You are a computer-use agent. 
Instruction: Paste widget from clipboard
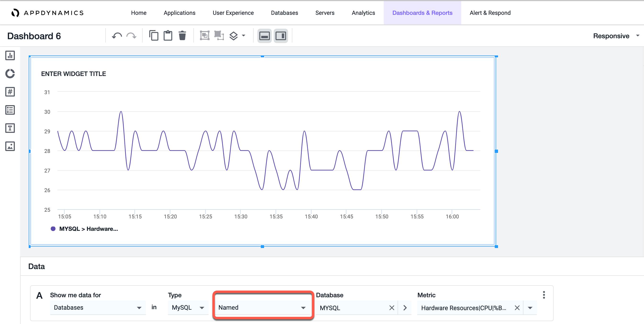click(x=168, y=35)
